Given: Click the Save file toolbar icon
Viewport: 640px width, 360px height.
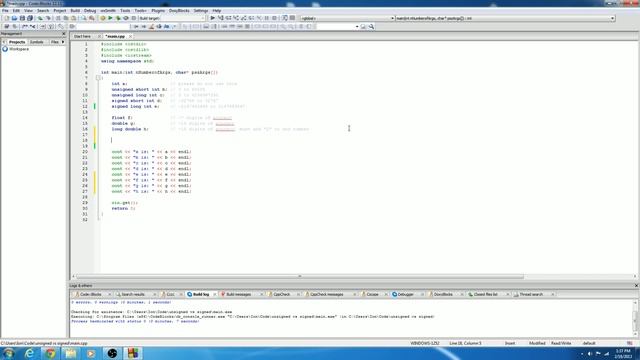Looking at the screenshot, I should click(x=22, y=18).
